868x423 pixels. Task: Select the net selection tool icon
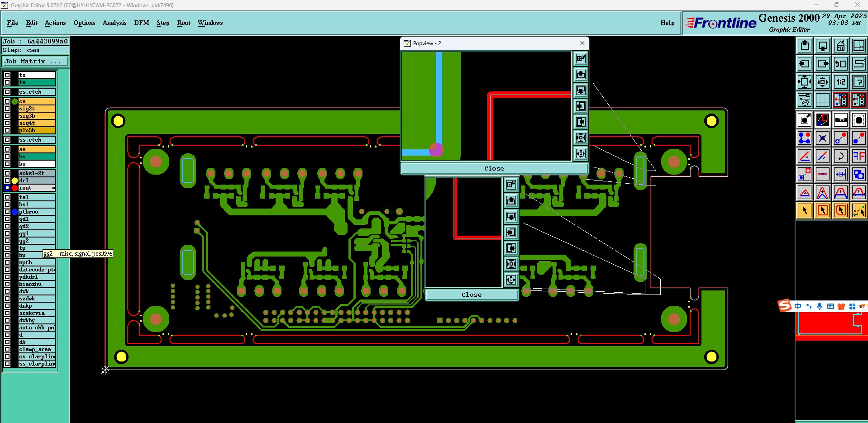tap(859, 210)
